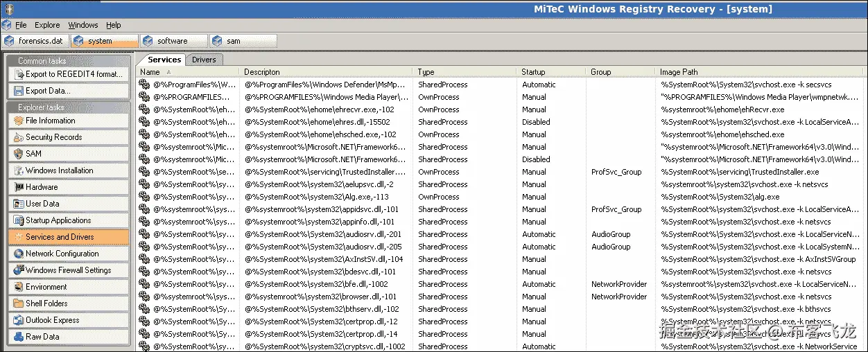Select the first AudioGroup cell, audiosrv.dll,-201 row
This screenshot has height=352, width=868.
611,234
